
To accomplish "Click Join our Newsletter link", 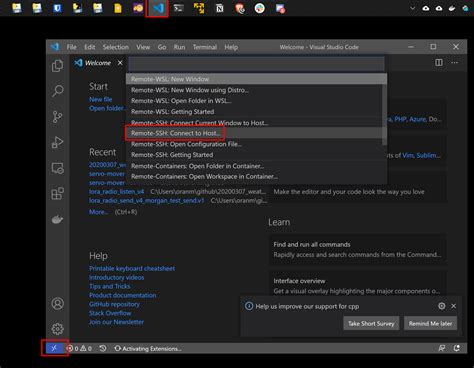I will coord(116,322).
